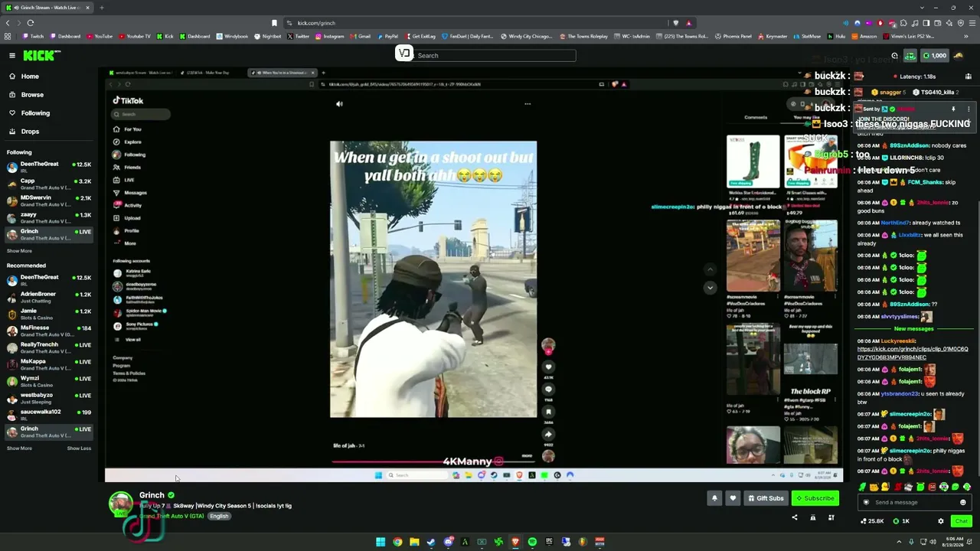Open MsFinesse in Recommended channels
The height and width of the screenshot is (551, 980).
(49, 331)
